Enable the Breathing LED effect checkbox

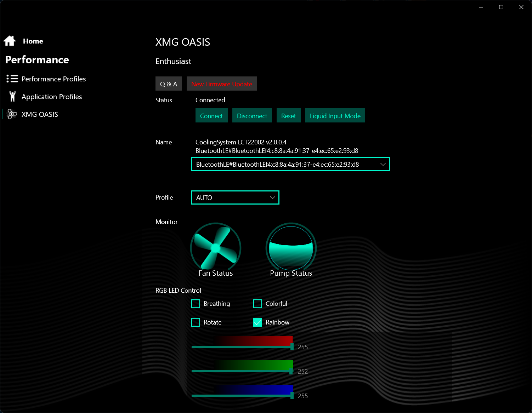tap(196, 304)
